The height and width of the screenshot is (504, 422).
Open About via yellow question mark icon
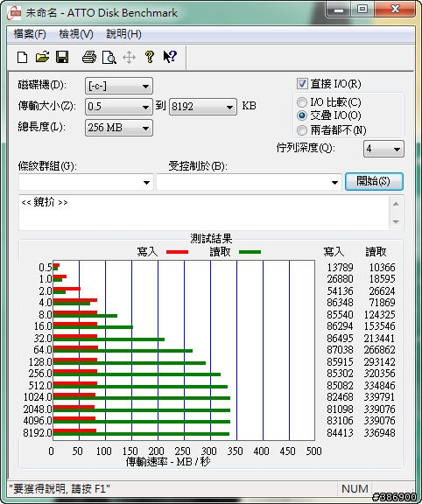[x=149, y=57]
